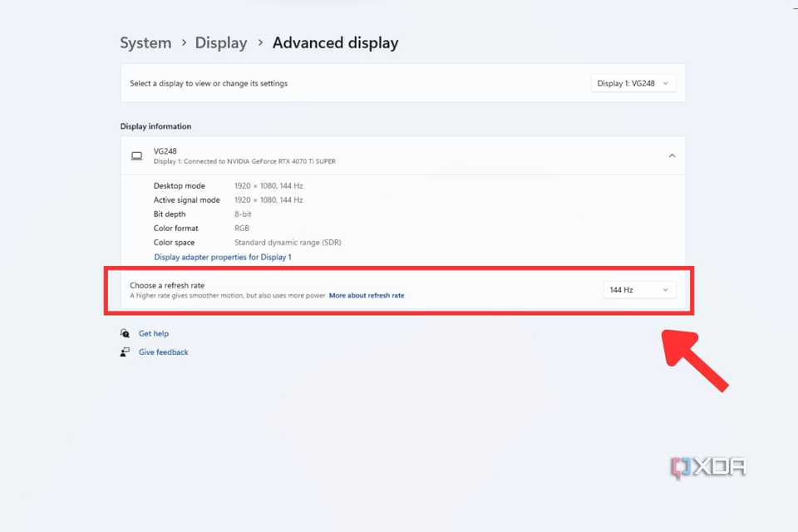The width and height of the screenshot is (798, 532).
Task: Click the Give feedback person icon
Action: point(125,352)
